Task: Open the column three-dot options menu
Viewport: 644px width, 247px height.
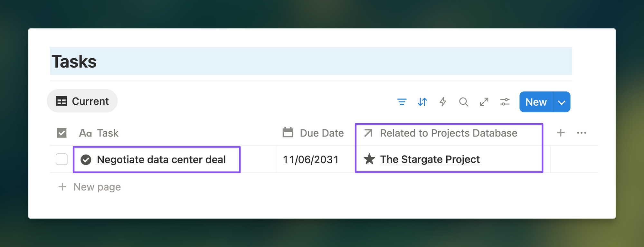Action: tap(581, 133)
